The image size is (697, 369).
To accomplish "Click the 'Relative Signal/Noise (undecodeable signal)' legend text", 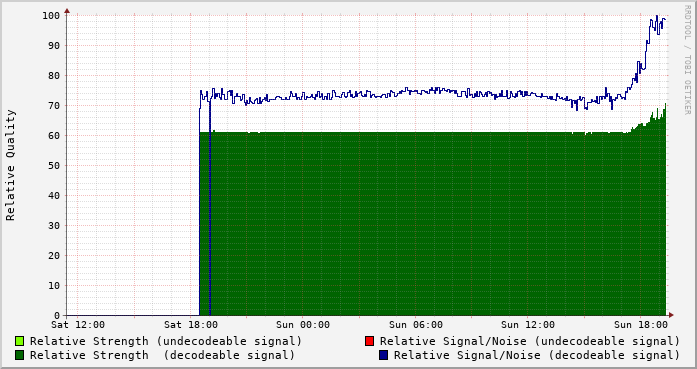I will pyautogui.click(x=530, y=341).
